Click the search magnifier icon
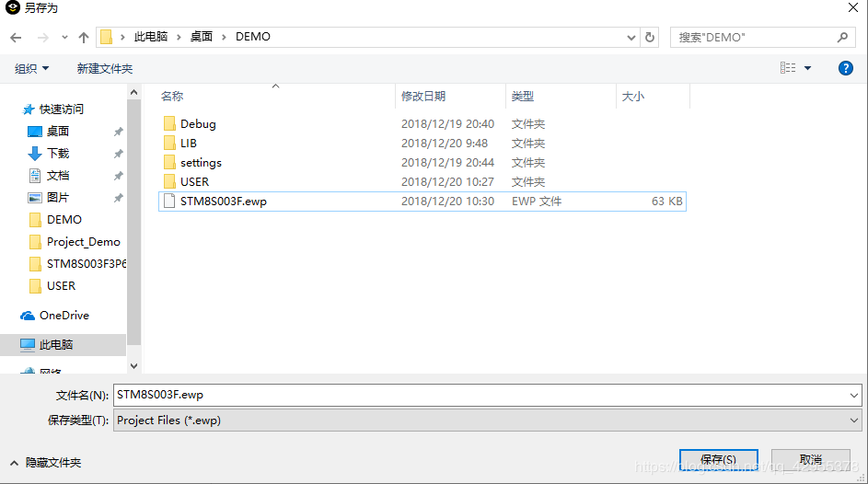This screenshot has height=484, width=868. tap(842, 37)
